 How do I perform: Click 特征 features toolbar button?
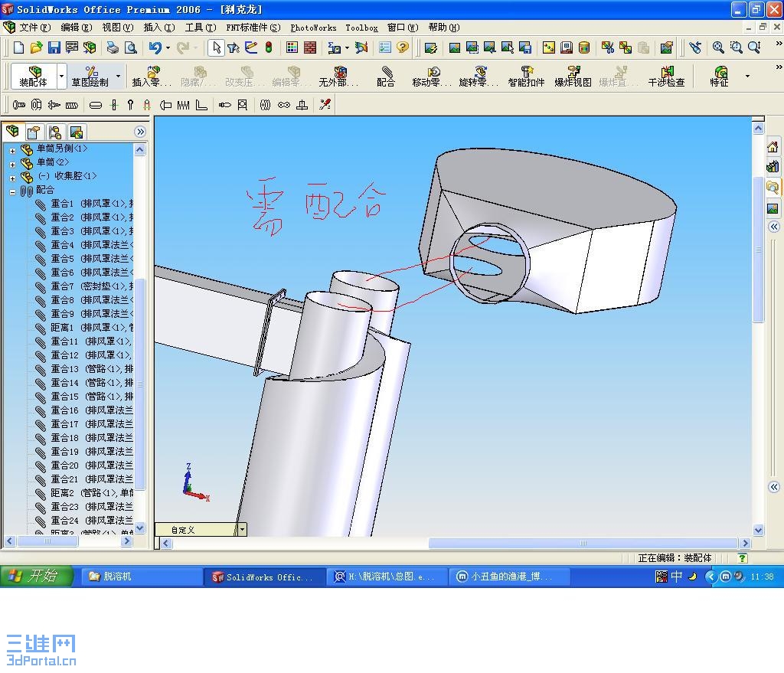tap(720, 76)
